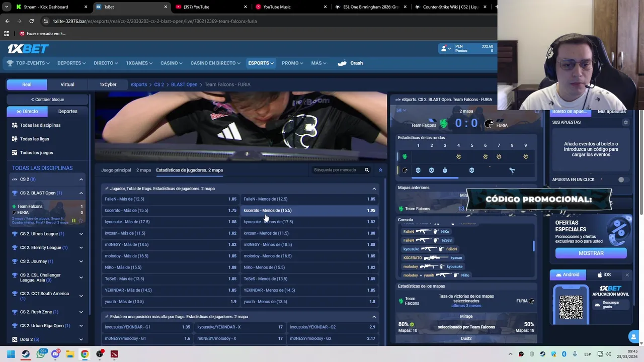
Task: Click the Todas las ligas icon
Action: [x=15, y=139]
